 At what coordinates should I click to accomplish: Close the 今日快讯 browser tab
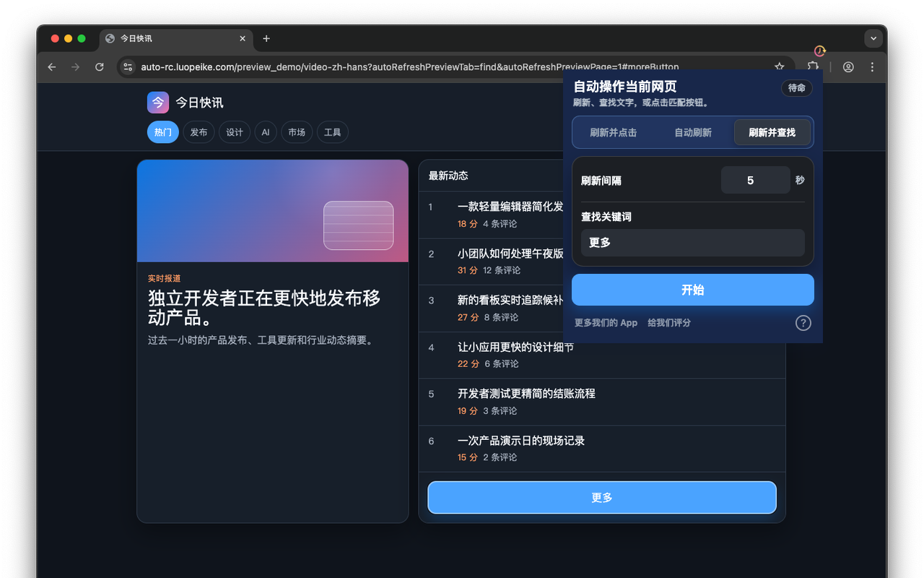243,39
